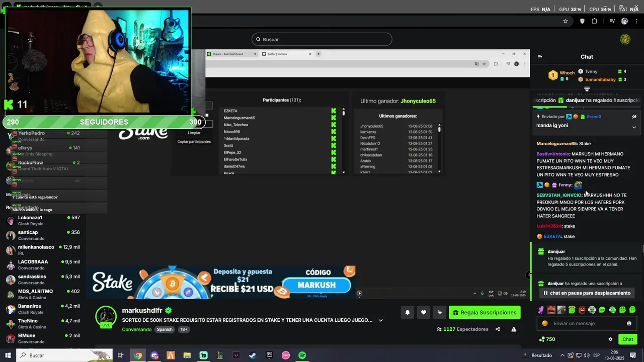Click Regala Suscripciones button
The height and width of the screenshot is (362, 644).
pyautogui.click(x=485, y=312)
